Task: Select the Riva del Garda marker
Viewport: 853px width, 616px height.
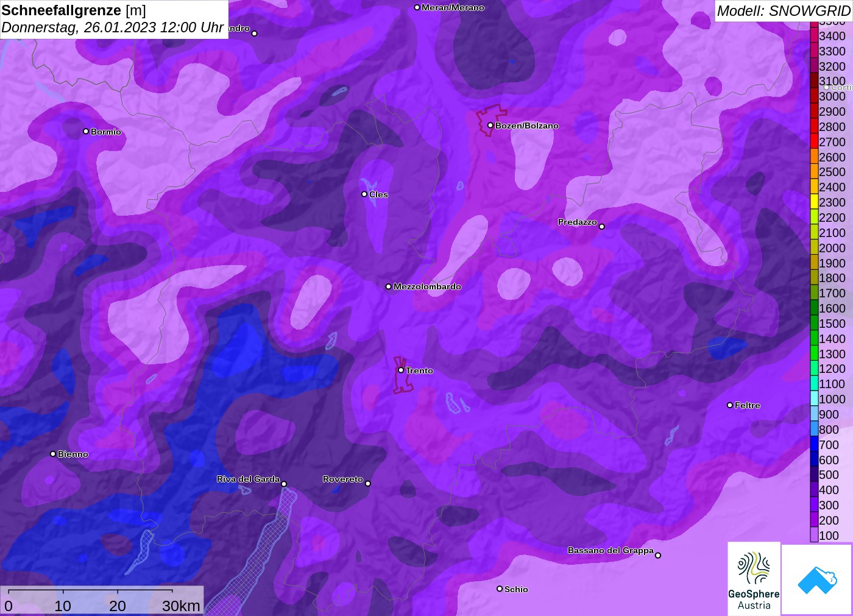Action: tap(284, 484)
